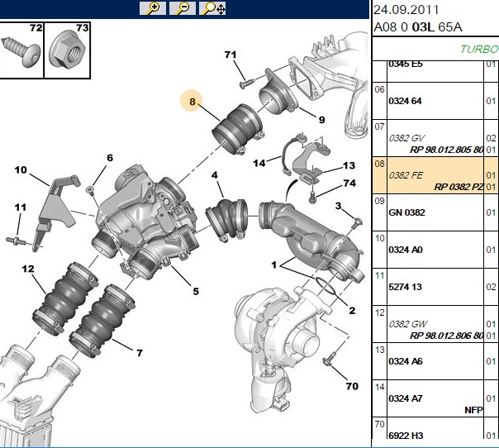This screenshot has width=499, height=448.
Task: Click the TURBO section heading
Action: (x=479, y=49)
